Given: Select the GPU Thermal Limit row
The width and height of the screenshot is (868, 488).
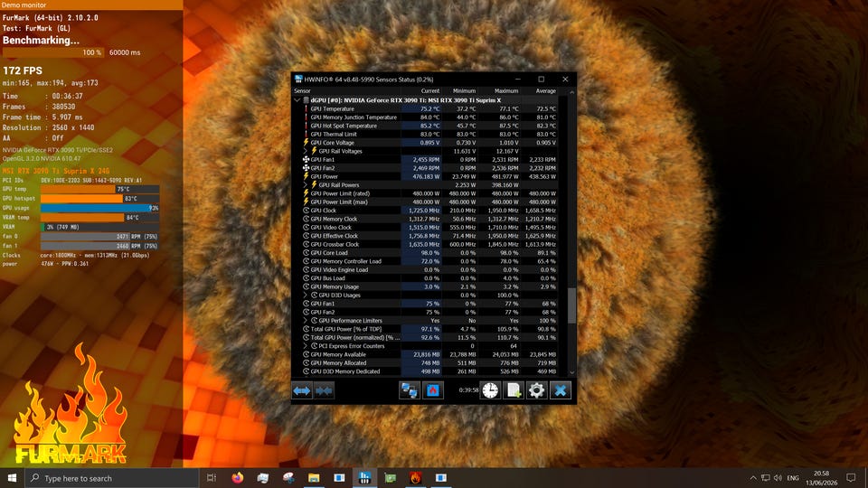Looking at the screenshot, I should point(429,134).
